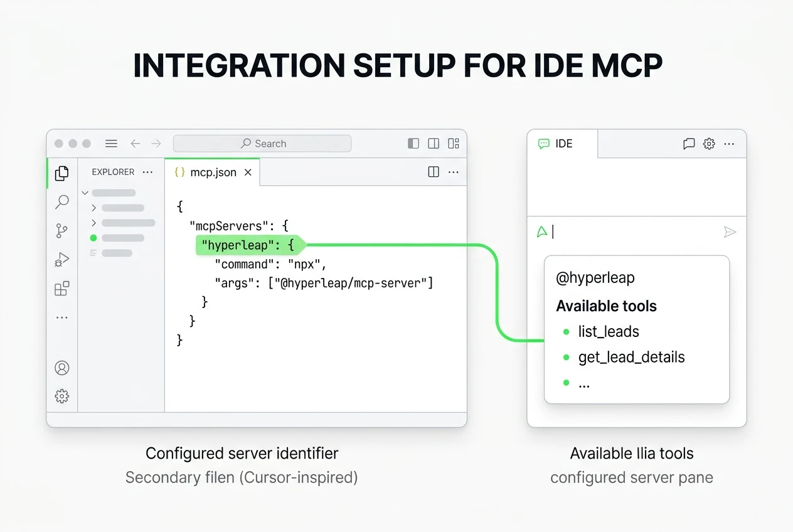Image resolution: width=793 pixels, height=532 pixels.
Task: Open Explorer panel more actions ellipsis
Action: pos(147,172)
